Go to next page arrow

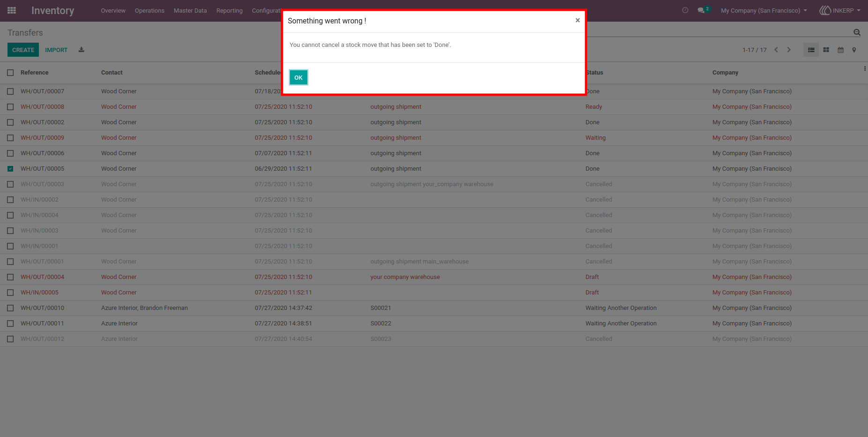pos(789,50)
